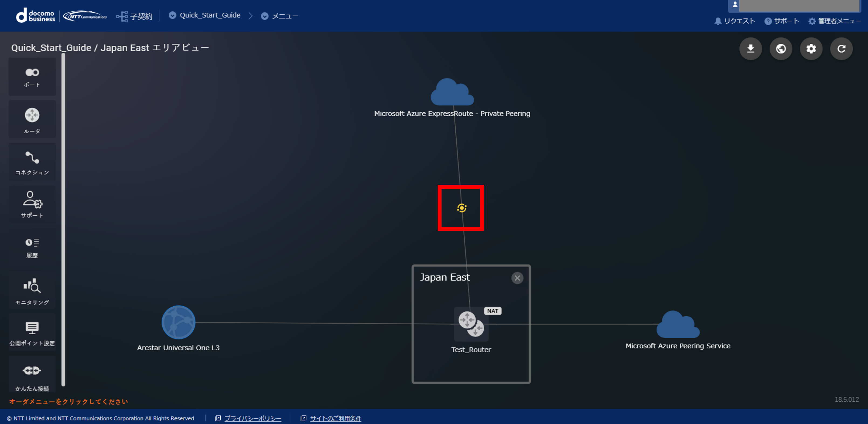
Task: Click the ExpressRoute - Private Peering label
Action: click(452, 114)
